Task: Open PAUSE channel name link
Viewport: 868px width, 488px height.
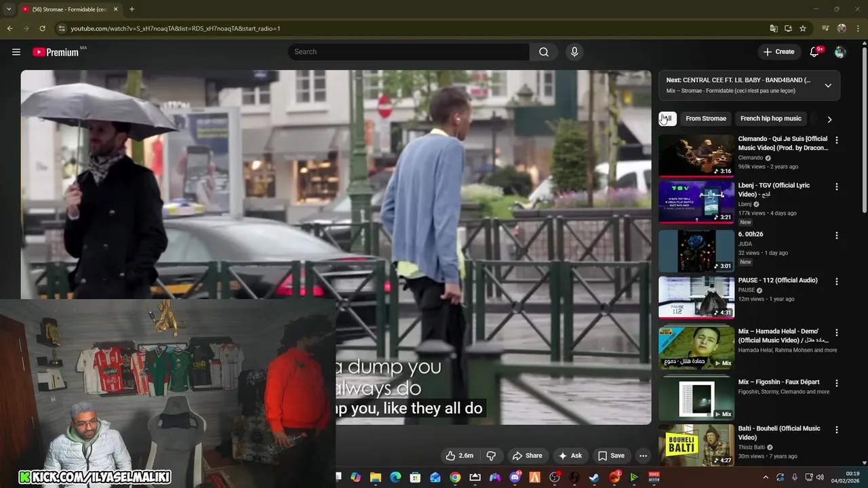Action: (747, 290)
